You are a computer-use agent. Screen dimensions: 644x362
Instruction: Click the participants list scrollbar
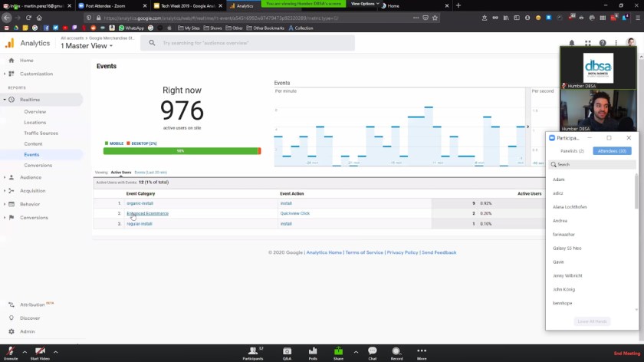[x=635, y=192]
